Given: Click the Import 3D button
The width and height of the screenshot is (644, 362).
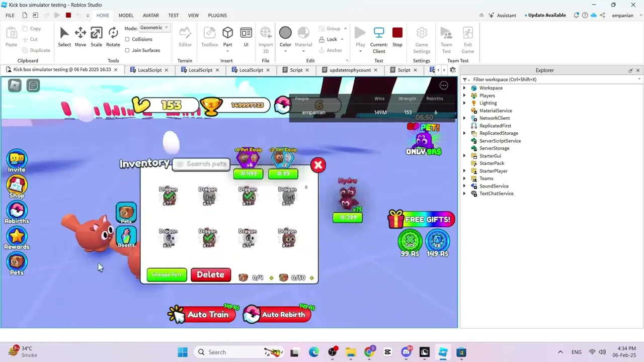Looking at the screenshot, I should pyautogui.click(x=266, y=40).
